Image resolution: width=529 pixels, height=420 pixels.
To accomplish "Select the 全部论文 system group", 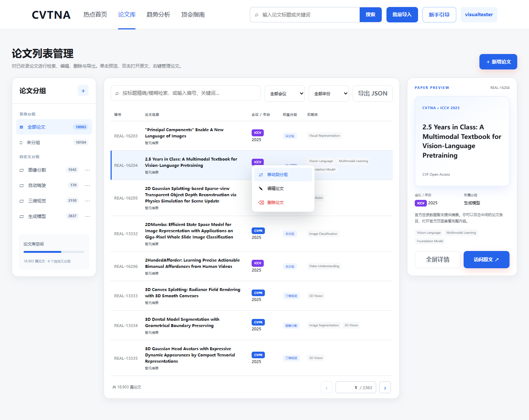I will 54,127.
